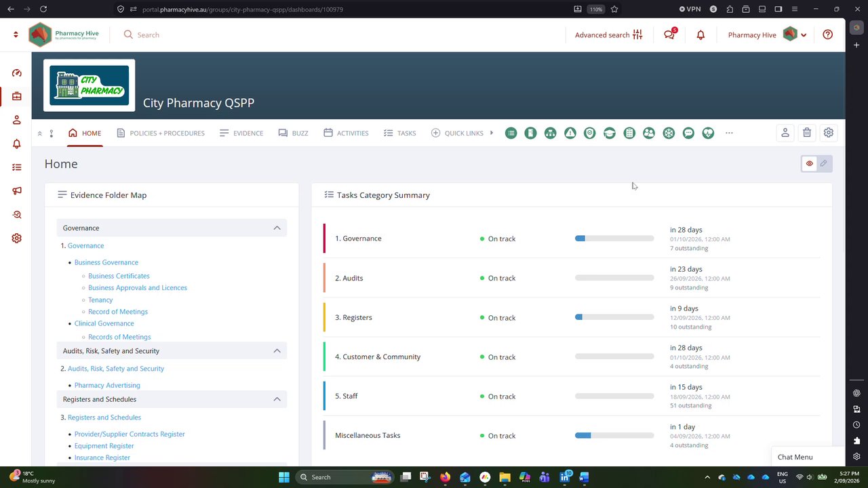Click the briefcase icon in left sidebar
Screen dimensions: 868x488
tap(17, 96)
